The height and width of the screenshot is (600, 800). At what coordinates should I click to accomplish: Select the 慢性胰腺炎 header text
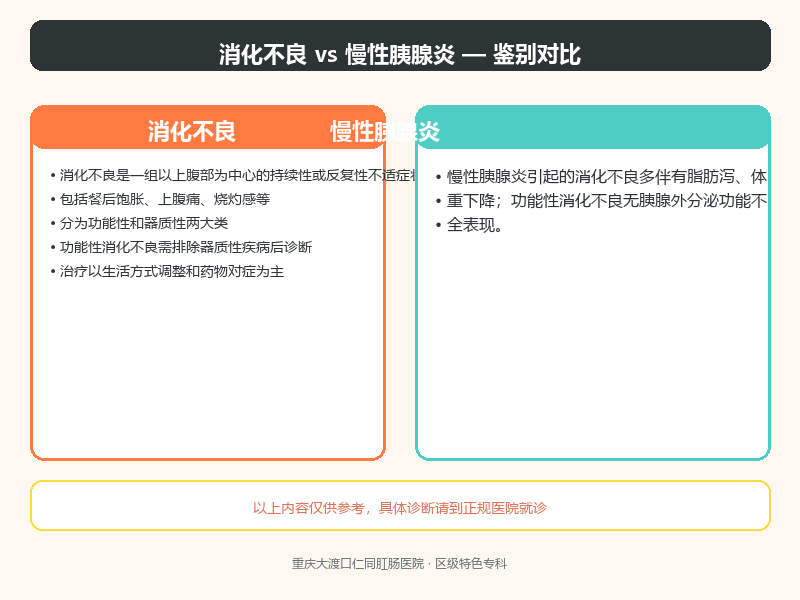[x=385, y=132]
